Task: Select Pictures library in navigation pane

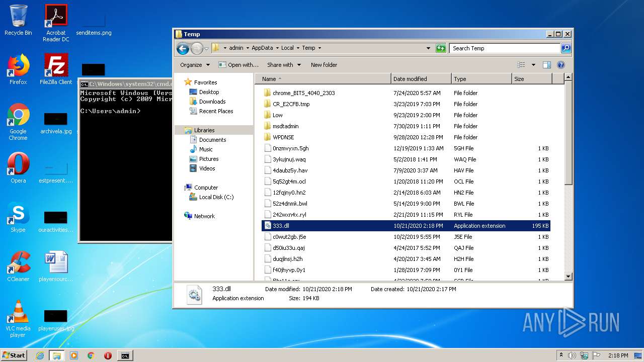Action: tap(204, 159)
